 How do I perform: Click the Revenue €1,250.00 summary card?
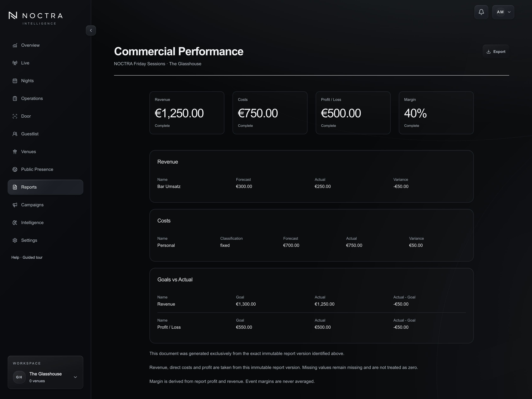187,113
